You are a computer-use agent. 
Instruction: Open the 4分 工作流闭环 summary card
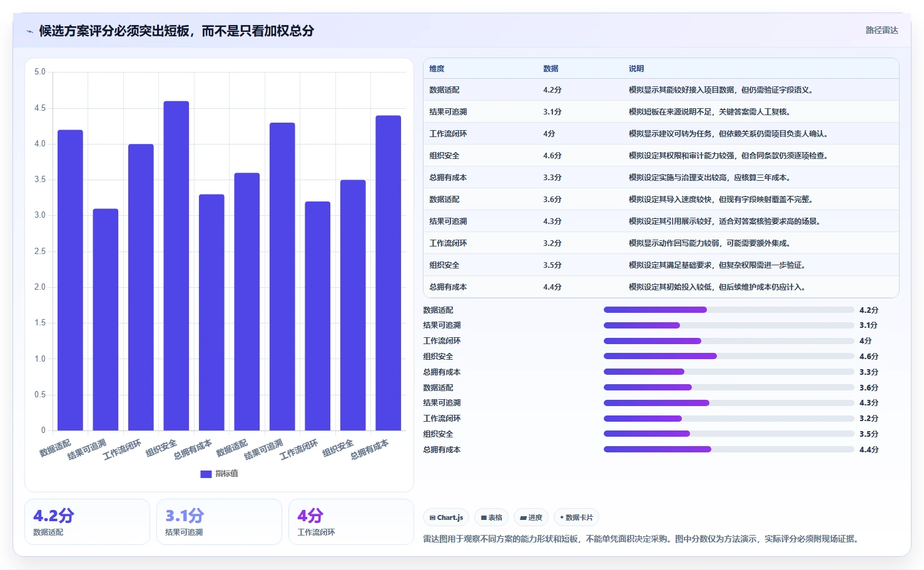351,522
